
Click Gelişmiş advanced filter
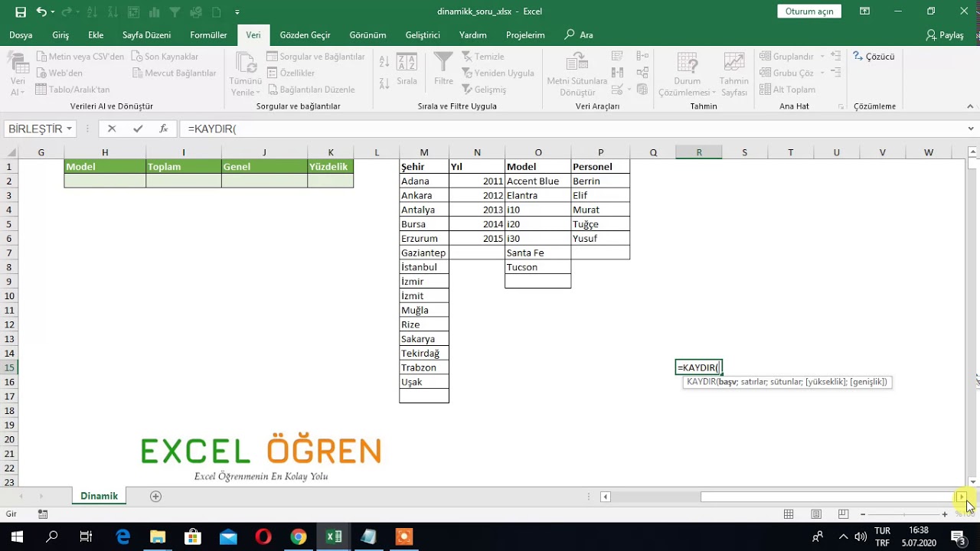(483, 90)
